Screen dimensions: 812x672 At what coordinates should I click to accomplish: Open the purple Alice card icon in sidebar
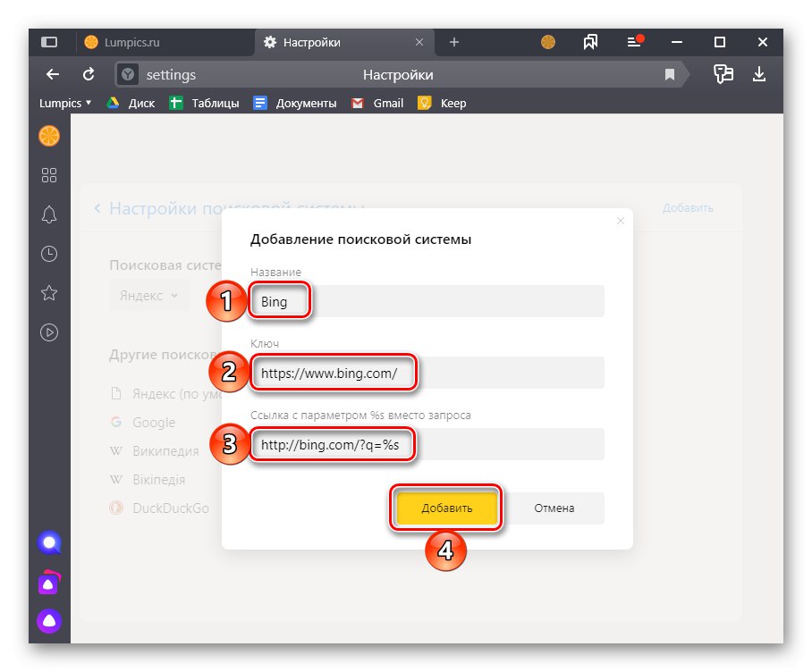pos(49,583)
